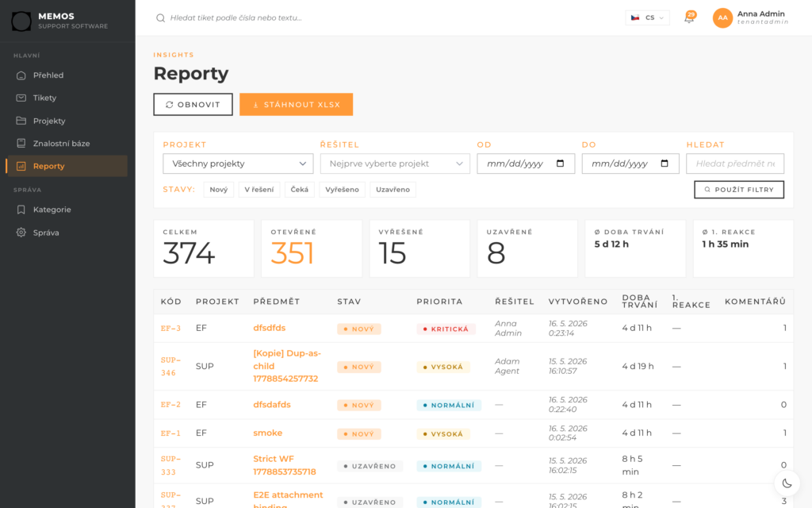Click Anna Admin user name
Image resolution: width=812 pixels, height=508 pixels.
pos(760,14)
